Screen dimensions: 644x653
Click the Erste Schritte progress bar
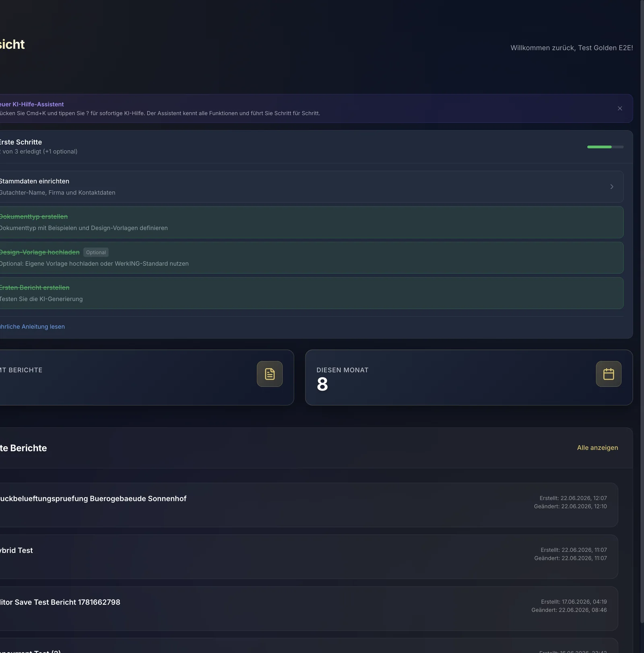point(605,147)
